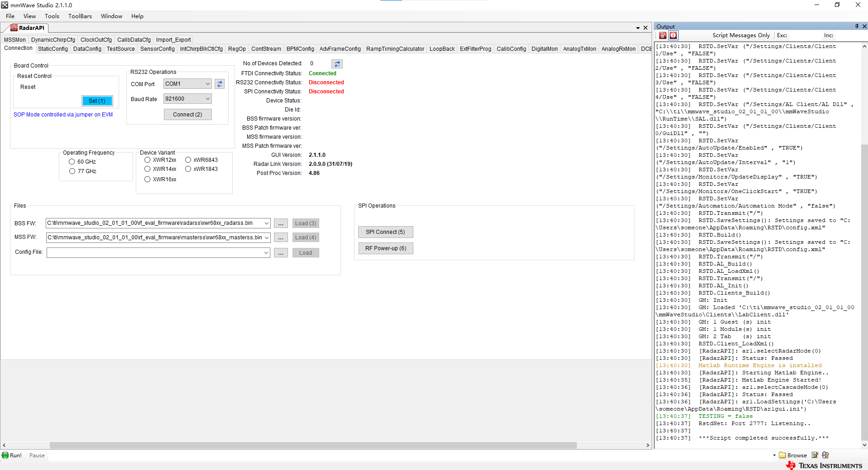Image resolution: width=868 pixels, height=470 pixels.
Task: Clear the output log with trash icon
Action: [x=663, y=35]
